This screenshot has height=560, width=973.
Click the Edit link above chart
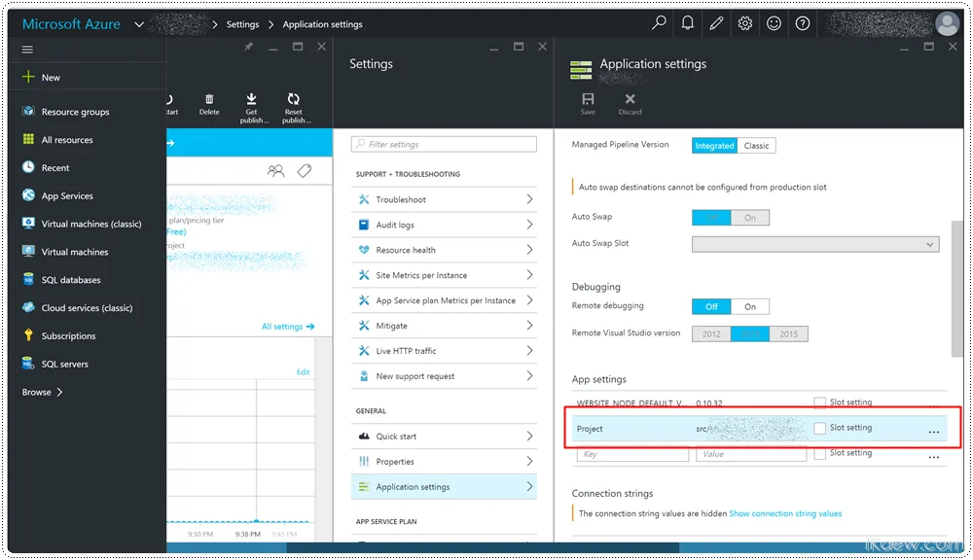tap(303, 372)
